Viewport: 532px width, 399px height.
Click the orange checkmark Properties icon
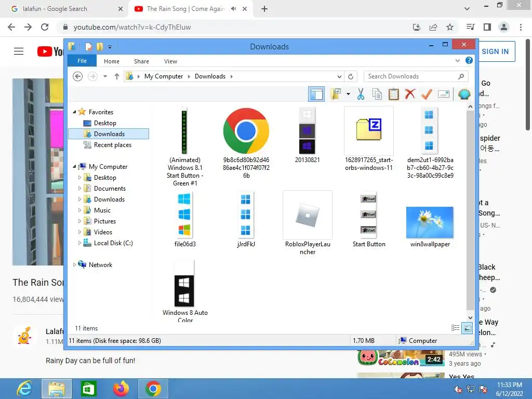tap(427, 94)
